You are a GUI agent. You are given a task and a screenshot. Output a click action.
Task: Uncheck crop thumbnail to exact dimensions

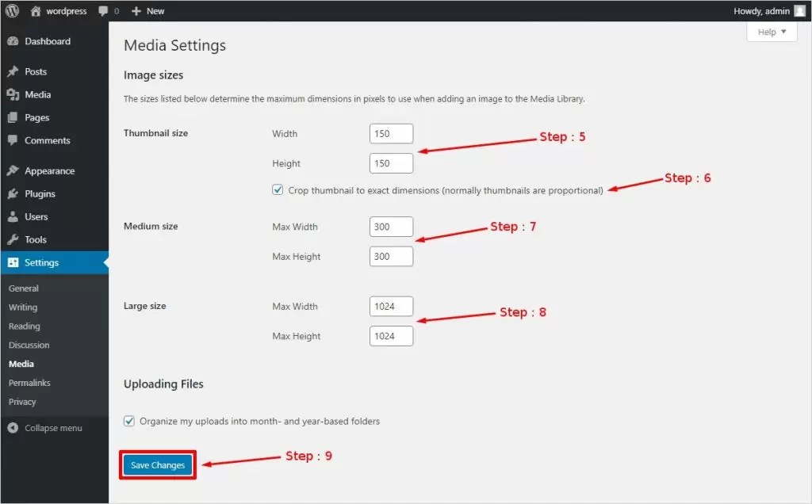[x=278, y=189]
